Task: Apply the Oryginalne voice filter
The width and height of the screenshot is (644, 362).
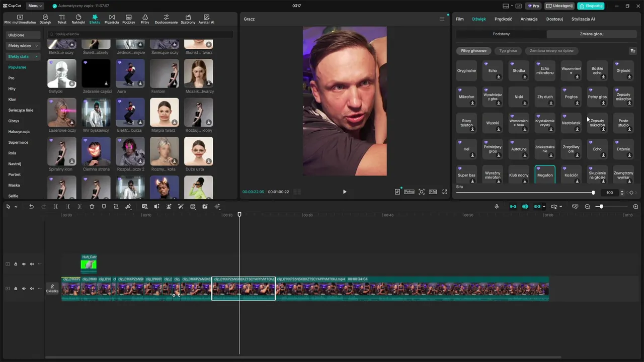Action: [466, 70]
